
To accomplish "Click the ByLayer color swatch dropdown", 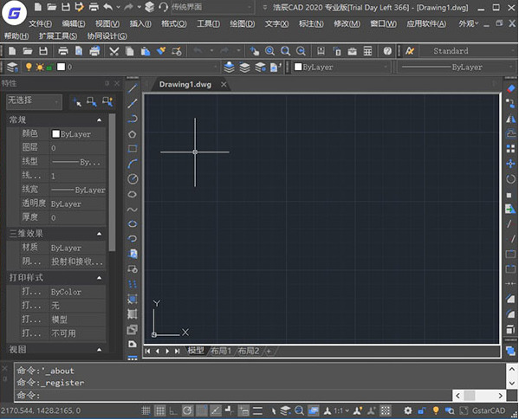I will [341, 68].
